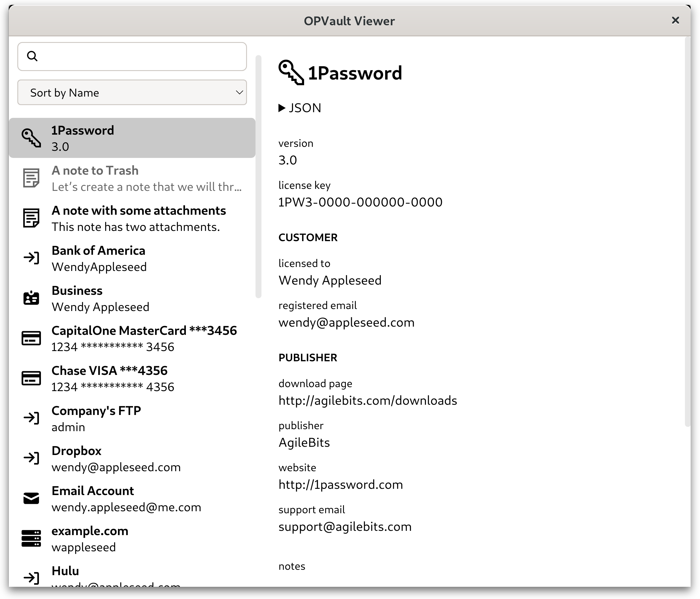Click the http://1password.com website value
This screenshot has height=599, width=700.
pos(340,485)
